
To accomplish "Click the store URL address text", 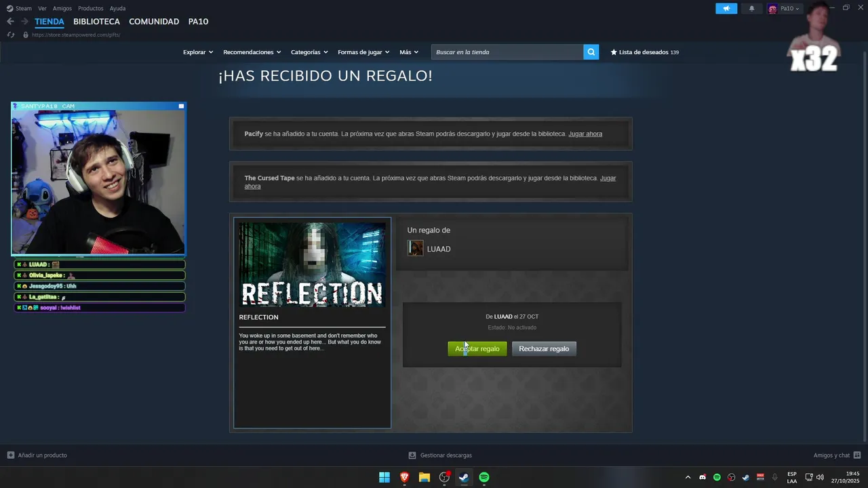I will [x=76, y=35].
